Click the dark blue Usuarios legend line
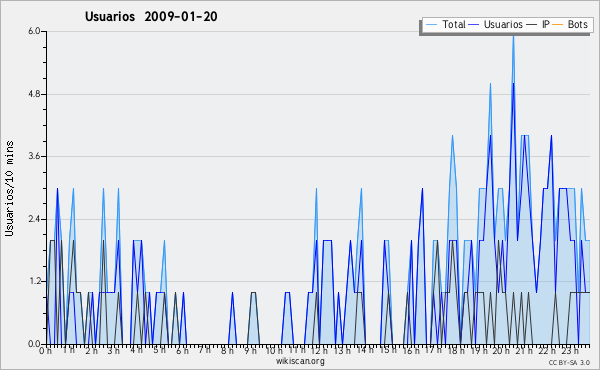This screenshot has height=370, width=600. point(473,25)
